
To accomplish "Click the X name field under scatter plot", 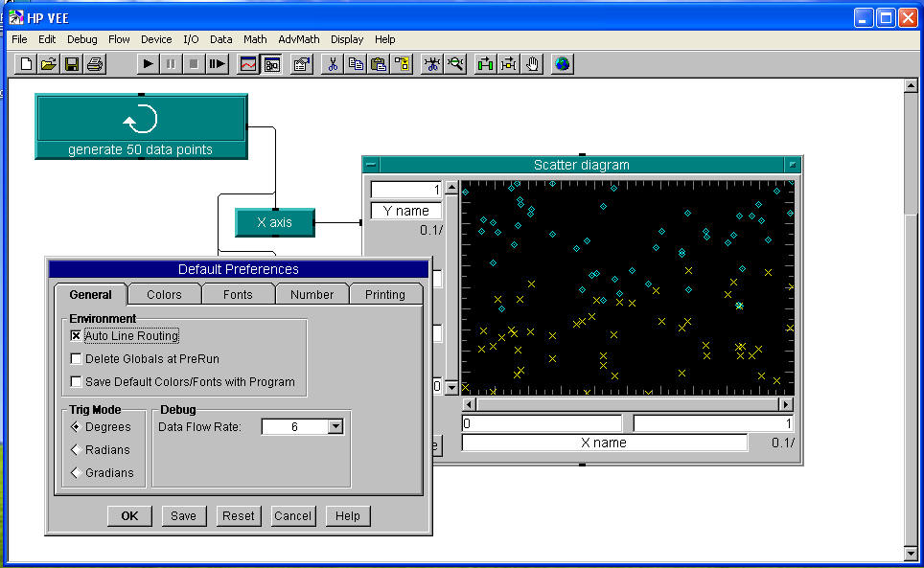I will [604, 443].
